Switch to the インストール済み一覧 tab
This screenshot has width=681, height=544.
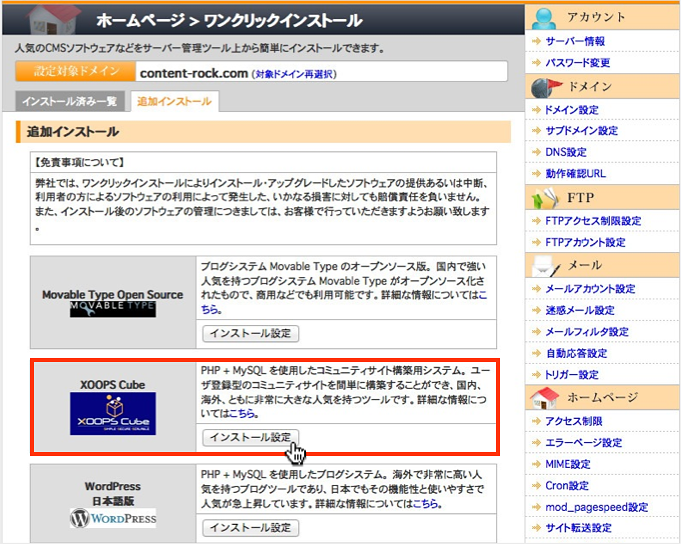click(70, 101)
